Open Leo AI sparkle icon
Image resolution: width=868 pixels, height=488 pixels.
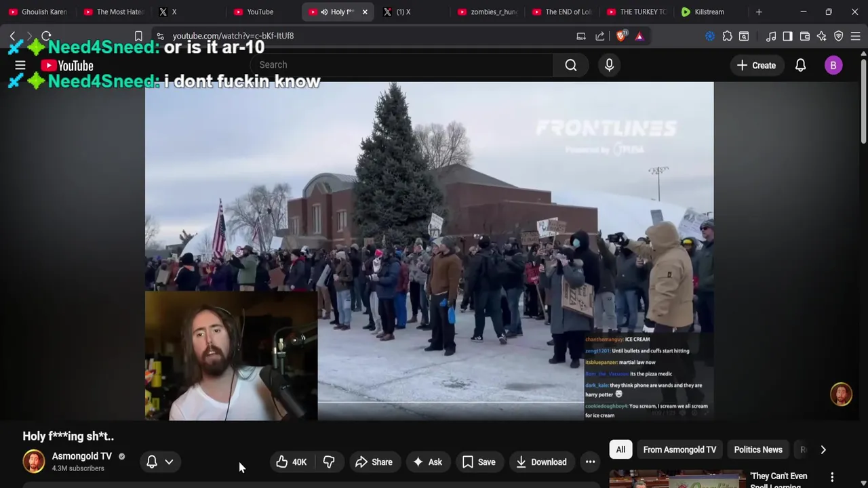click(x=821, y=36)
